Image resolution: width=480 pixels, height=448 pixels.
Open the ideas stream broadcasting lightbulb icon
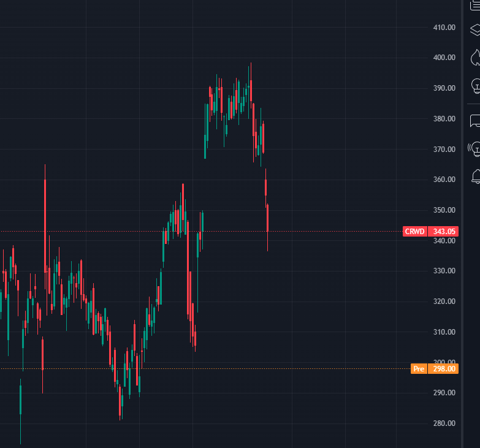click(x=474, y=149)
